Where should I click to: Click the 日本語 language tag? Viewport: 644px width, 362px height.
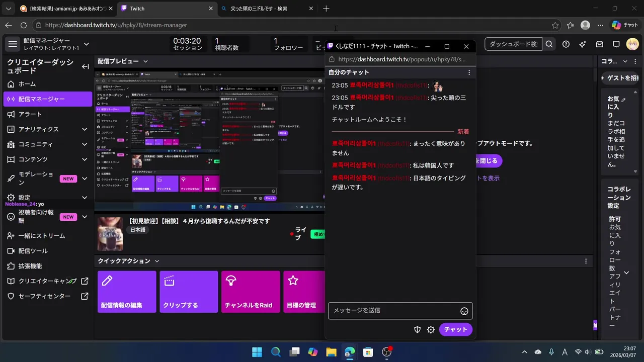(138, 230)
